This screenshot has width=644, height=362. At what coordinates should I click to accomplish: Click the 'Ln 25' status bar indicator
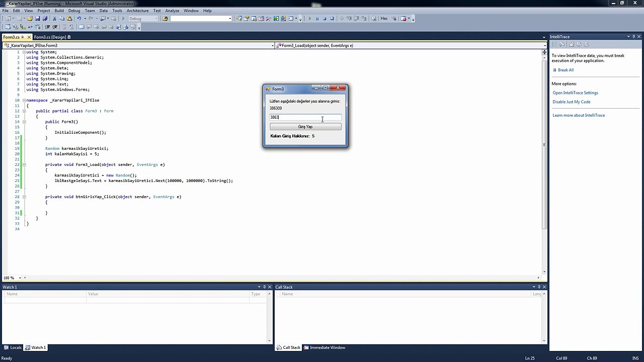click(x=530, y=358)
